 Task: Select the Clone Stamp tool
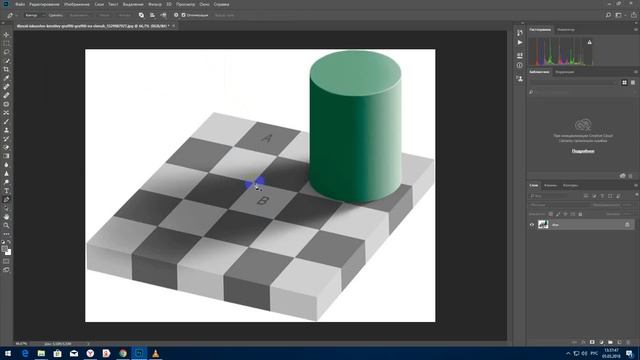(6, 130)
